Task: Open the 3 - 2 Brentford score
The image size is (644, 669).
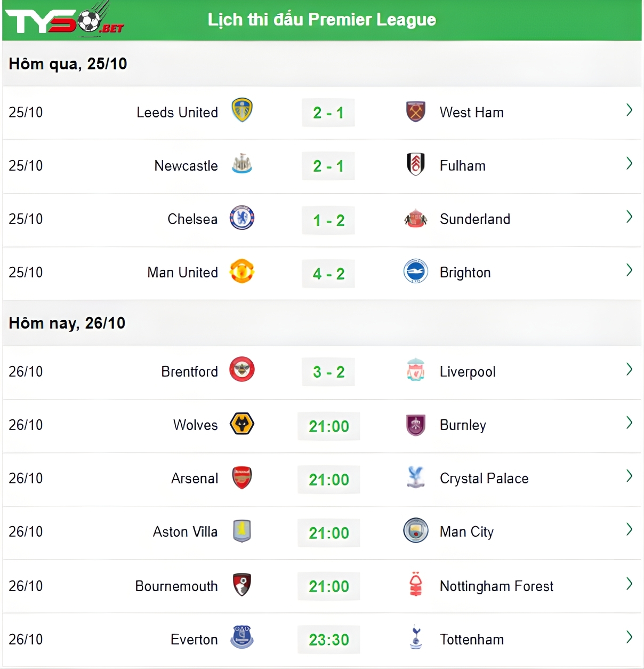Action: pyautogui.click(x=328, y=372)
